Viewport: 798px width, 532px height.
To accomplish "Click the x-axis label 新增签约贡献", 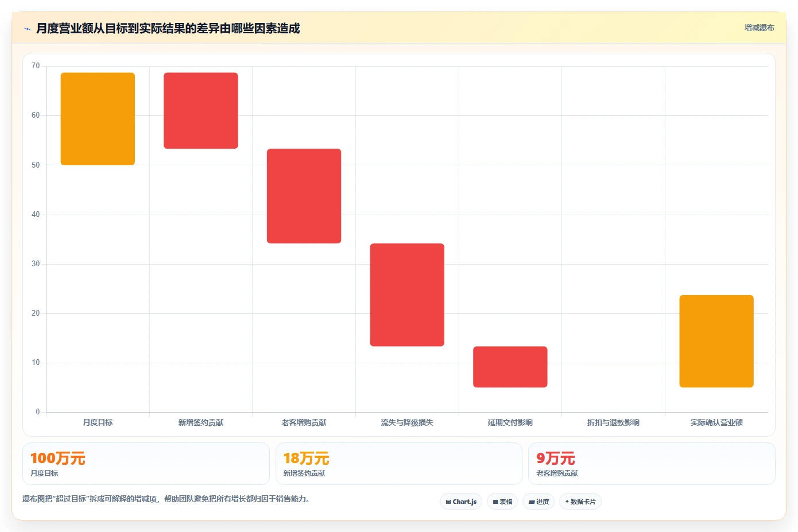I will click(201, 422).
